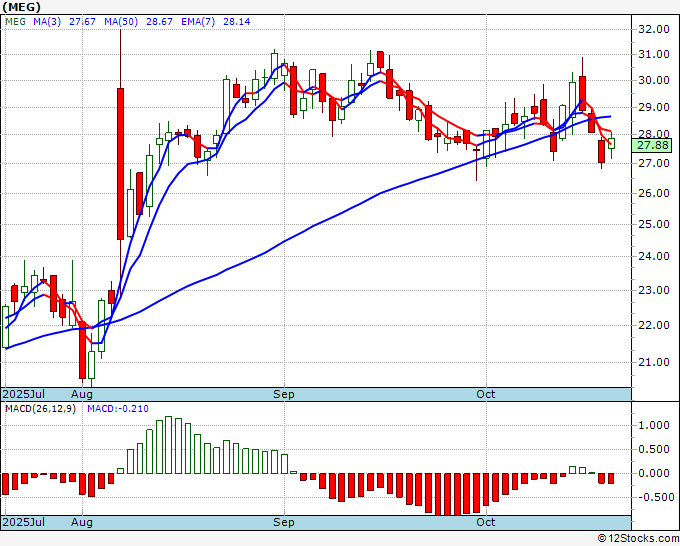Image resolution: width=680 pixels, height=546 pixels.
Task: Click the 23.00 price axis label
Action: click(654, 290)
